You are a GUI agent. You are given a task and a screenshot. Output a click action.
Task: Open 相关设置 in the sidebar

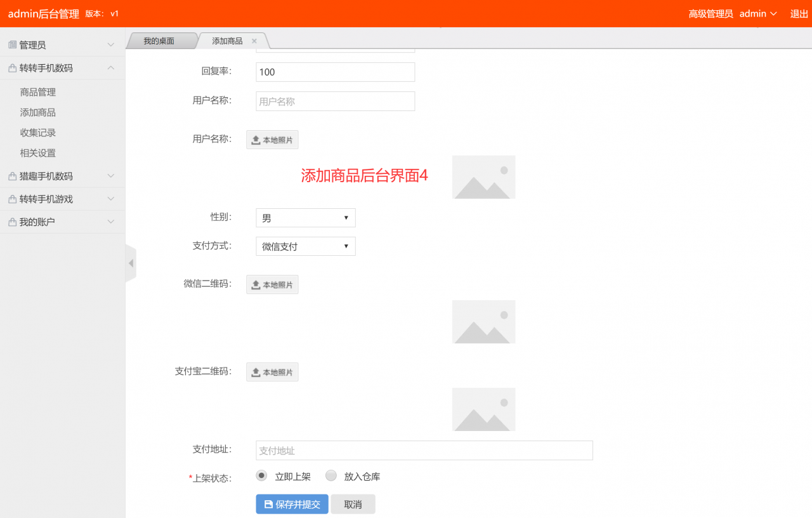tap(38, 153)
